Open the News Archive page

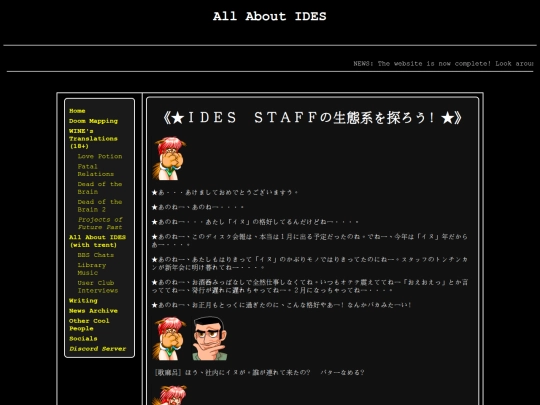click(93, 311)
